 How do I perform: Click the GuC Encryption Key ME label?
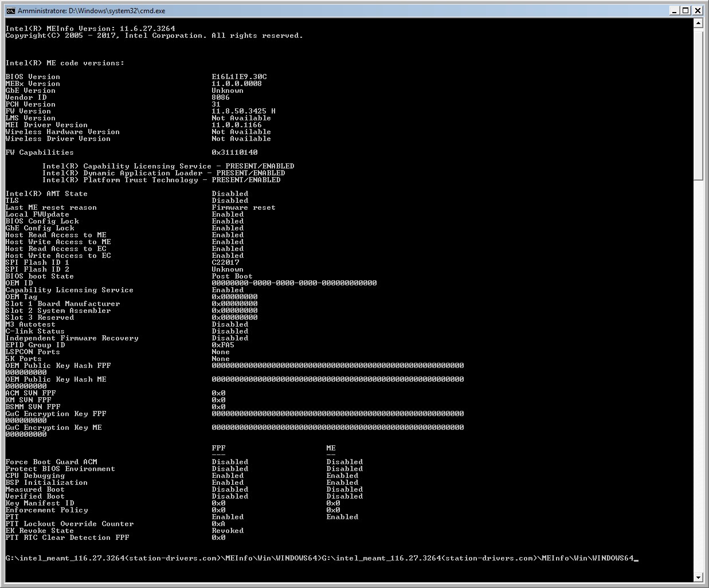(x=53, y=428)
